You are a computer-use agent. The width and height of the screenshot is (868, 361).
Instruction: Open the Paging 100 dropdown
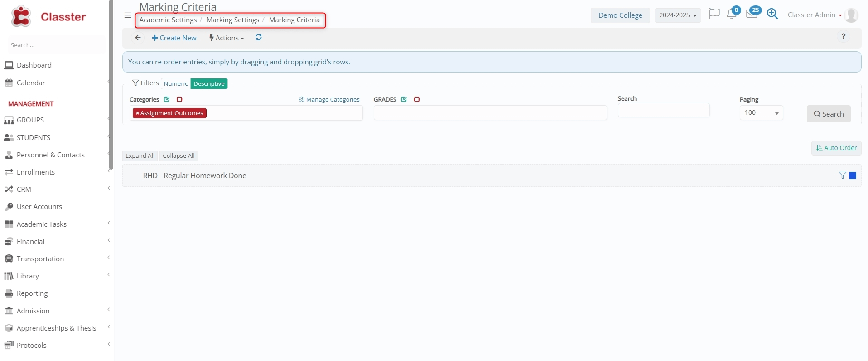[x=761, y=113]
